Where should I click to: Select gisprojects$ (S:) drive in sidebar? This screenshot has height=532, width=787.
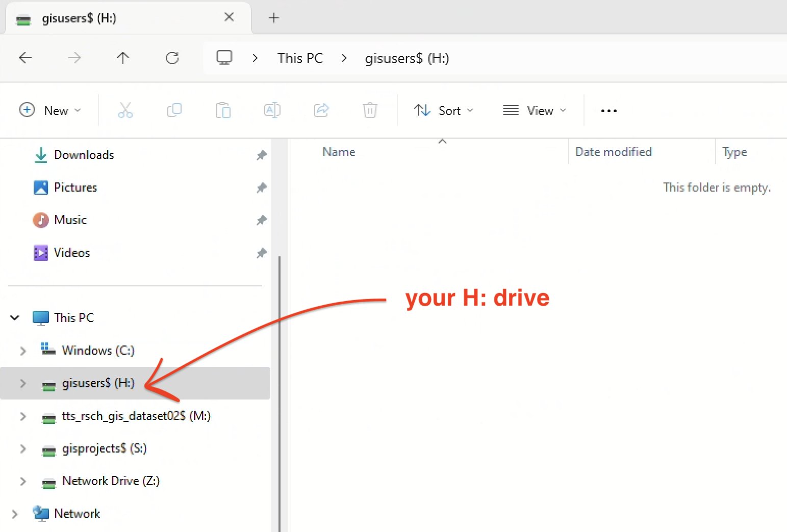pyautogui.click(x=104, y=448)
